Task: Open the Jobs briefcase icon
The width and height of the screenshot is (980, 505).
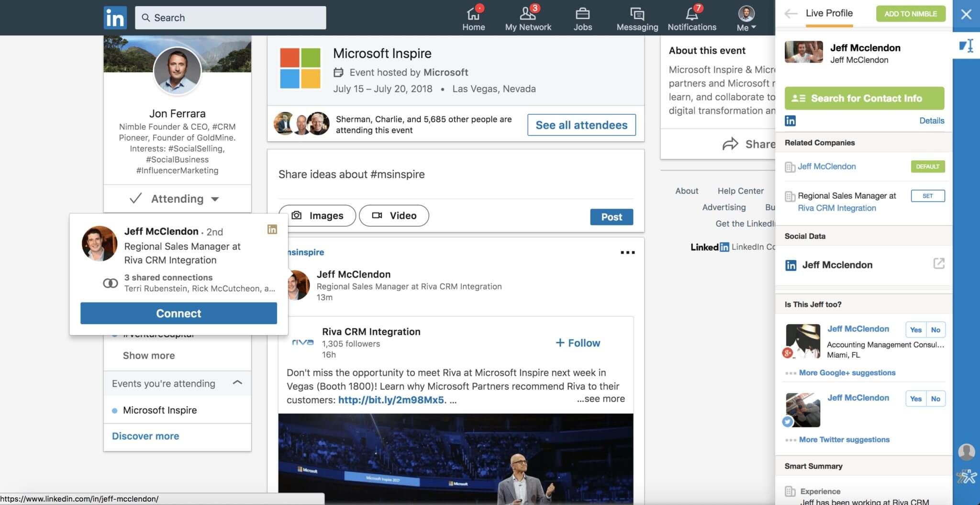Action: click(582, 14)
